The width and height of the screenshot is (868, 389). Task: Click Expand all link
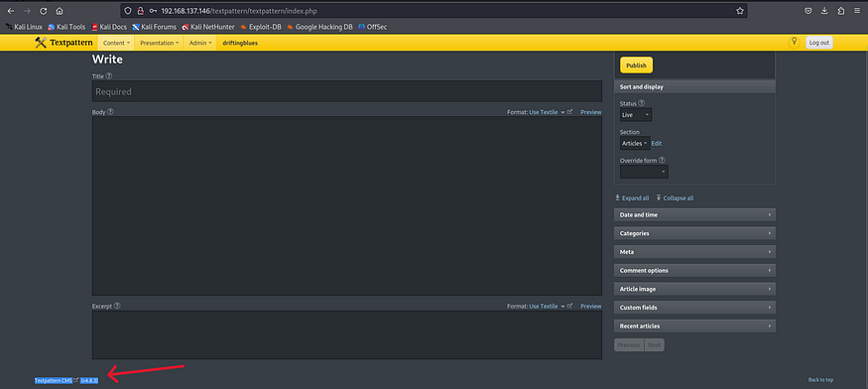click(632, 197)
